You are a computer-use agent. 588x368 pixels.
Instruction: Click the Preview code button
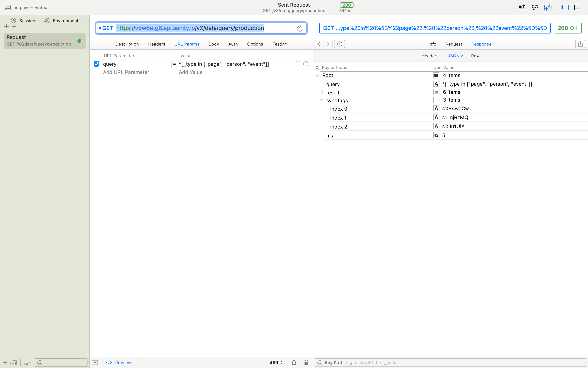coord(119,362)
